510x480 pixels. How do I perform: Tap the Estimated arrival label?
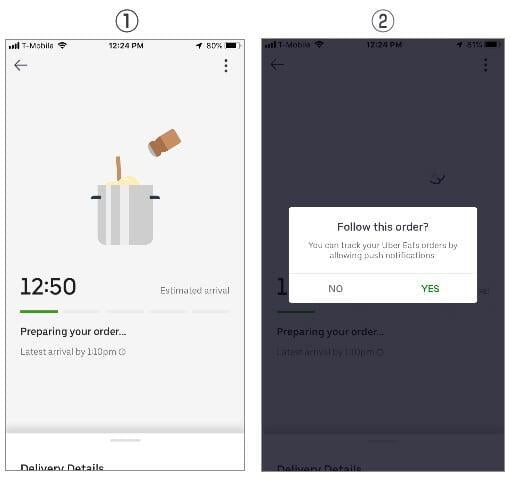[195, 291]
